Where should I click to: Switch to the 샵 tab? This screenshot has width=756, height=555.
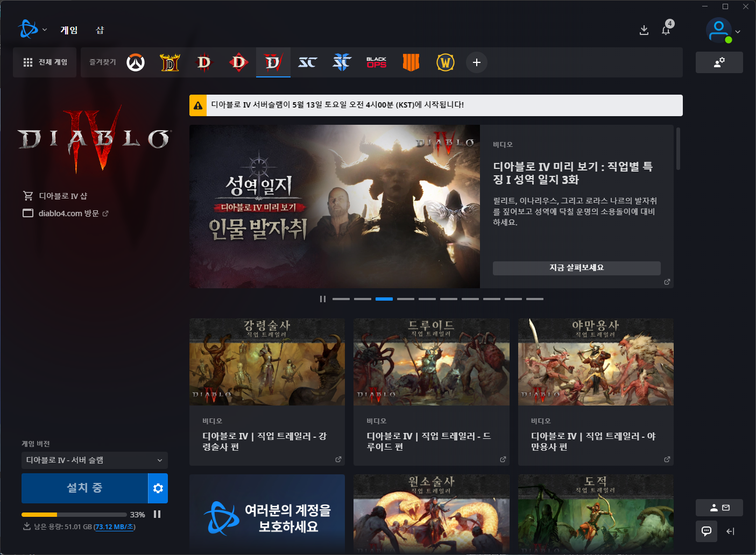click(x=100, y=30)
